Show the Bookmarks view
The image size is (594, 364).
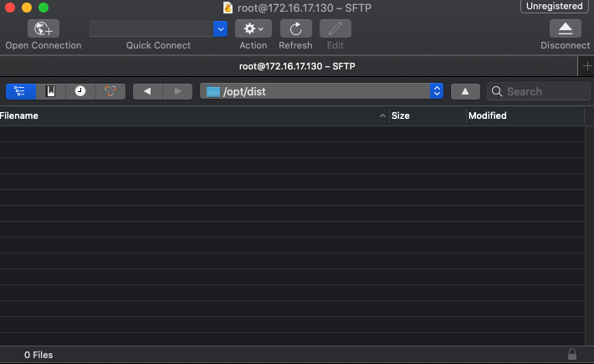51,91
